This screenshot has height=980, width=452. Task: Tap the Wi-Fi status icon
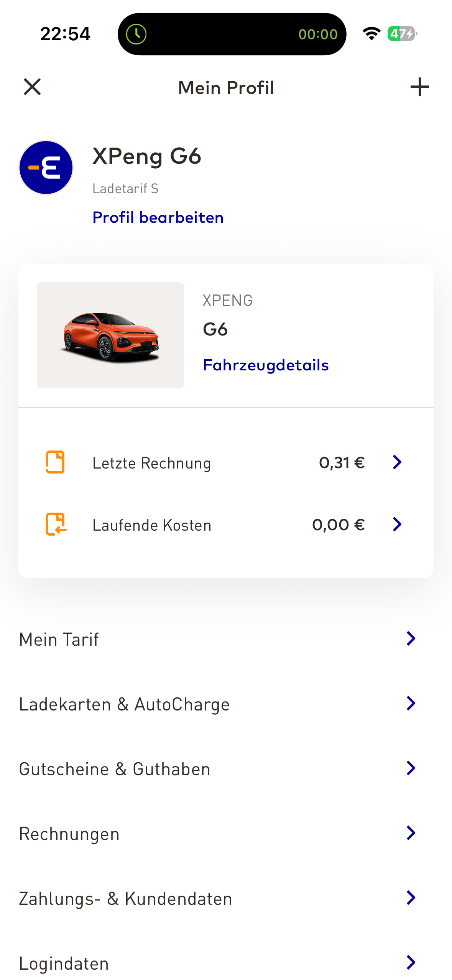[x=371, y=34]
